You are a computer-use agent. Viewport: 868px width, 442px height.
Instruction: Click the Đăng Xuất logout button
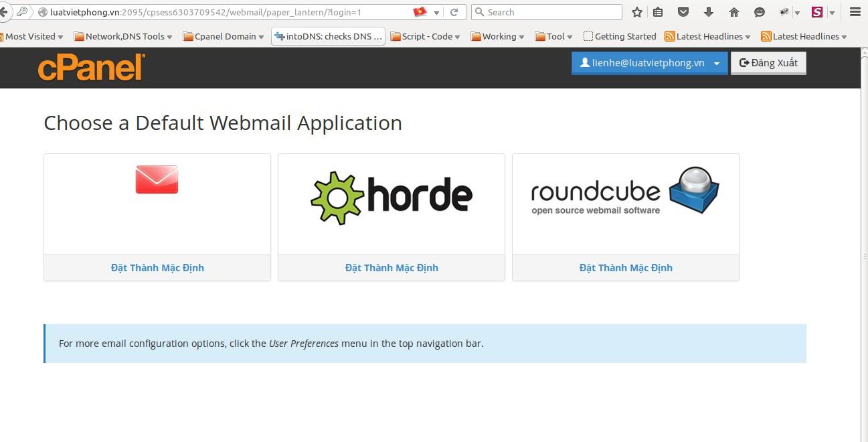(x=768, y=63)
